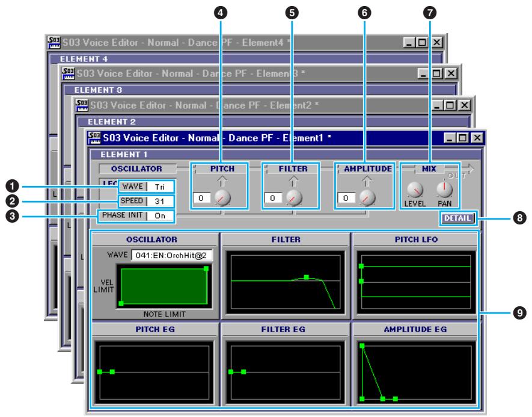Viewport: 532px width, 417px height.
Task: Click the upward arrow in the AMPLITUDE block
Action: point(367,181)
